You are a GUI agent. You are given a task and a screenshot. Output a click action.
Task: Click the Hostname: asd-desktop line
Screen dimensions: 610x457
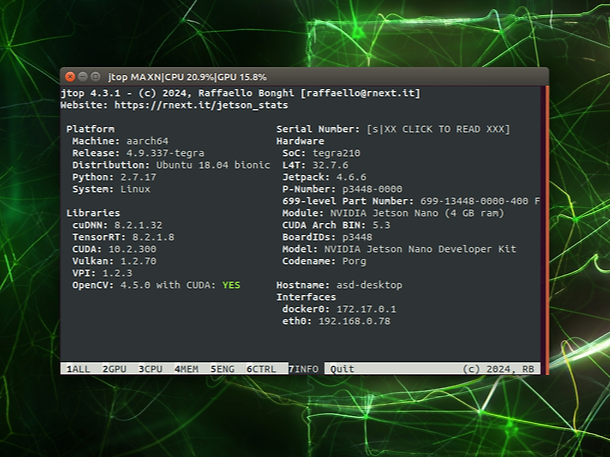pyautogui.click(x=339, y=285)
